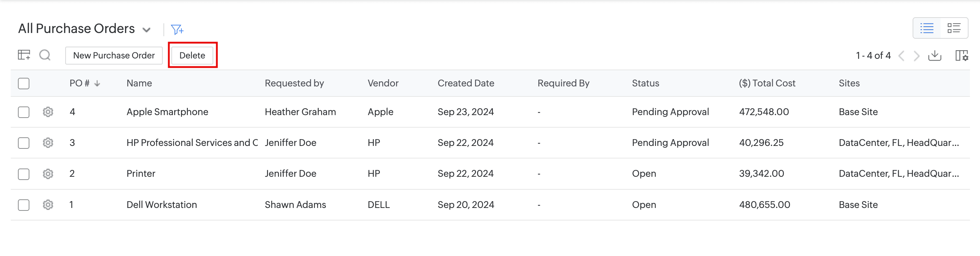Expand the All Purchase Orders view dropdown

[147, 30]
